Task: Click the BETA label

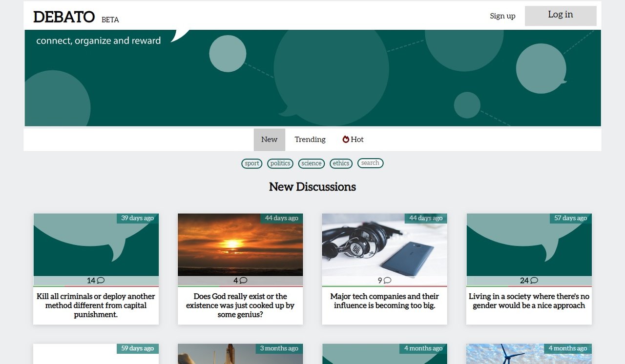Action: click(x=110, y=20)
